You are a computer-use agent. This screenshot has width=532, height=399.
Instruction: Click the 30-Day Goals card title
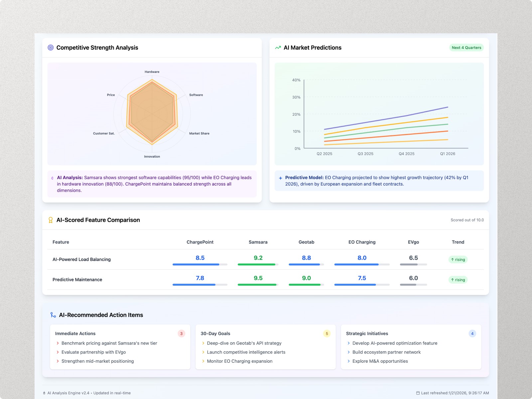point(215,333)
